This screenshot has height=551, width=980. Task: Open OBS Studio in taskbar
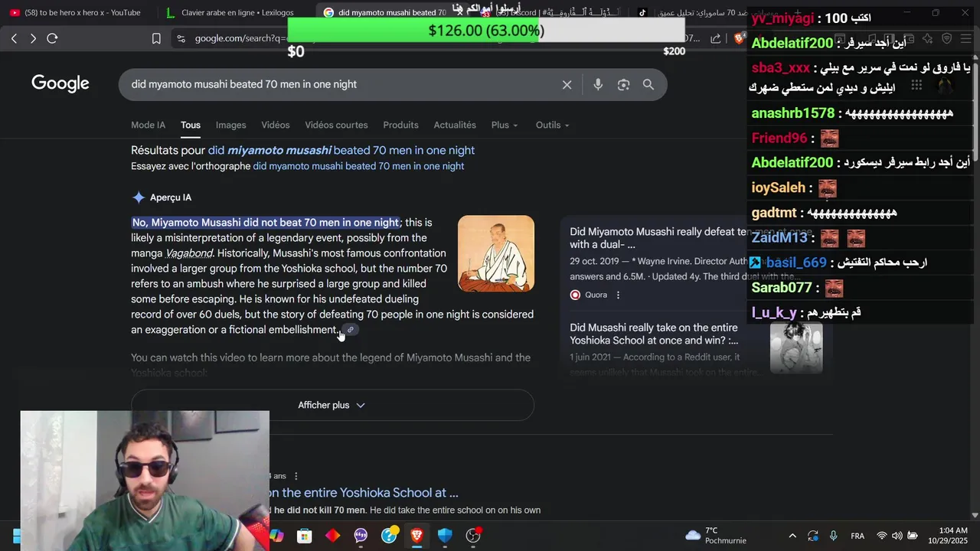click(473, 535)
